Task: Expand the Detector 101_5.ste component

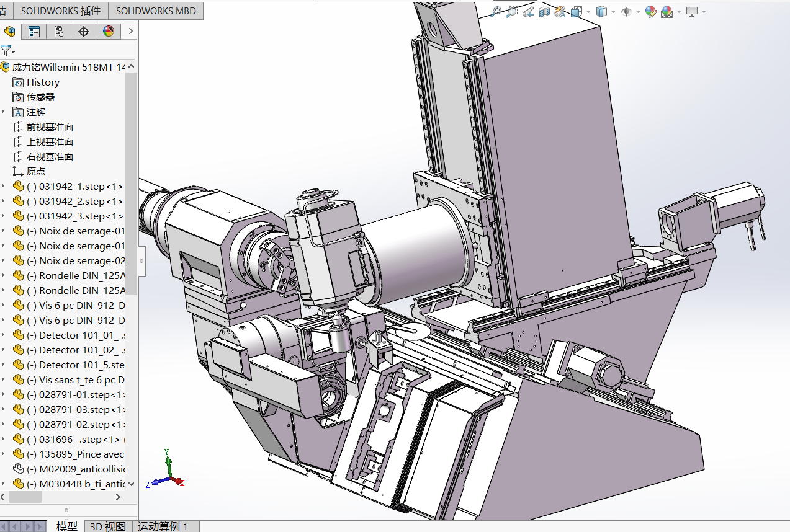Action: point(4,365)
